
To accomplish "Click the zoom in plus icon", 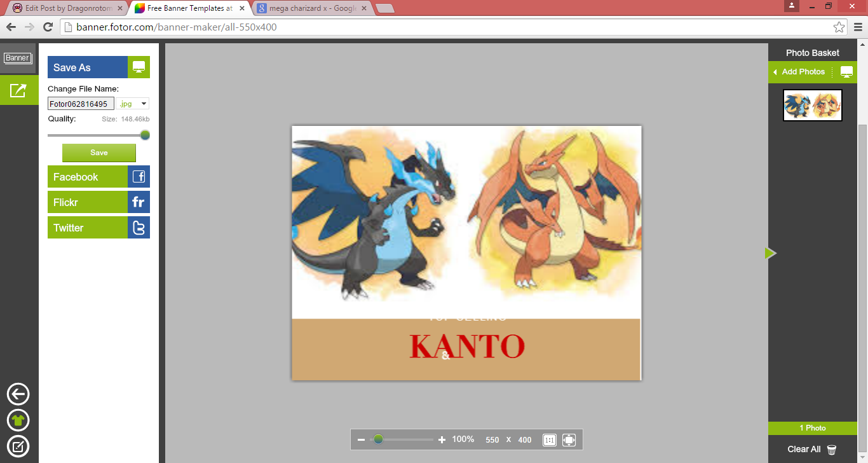I will pos(442,439).
